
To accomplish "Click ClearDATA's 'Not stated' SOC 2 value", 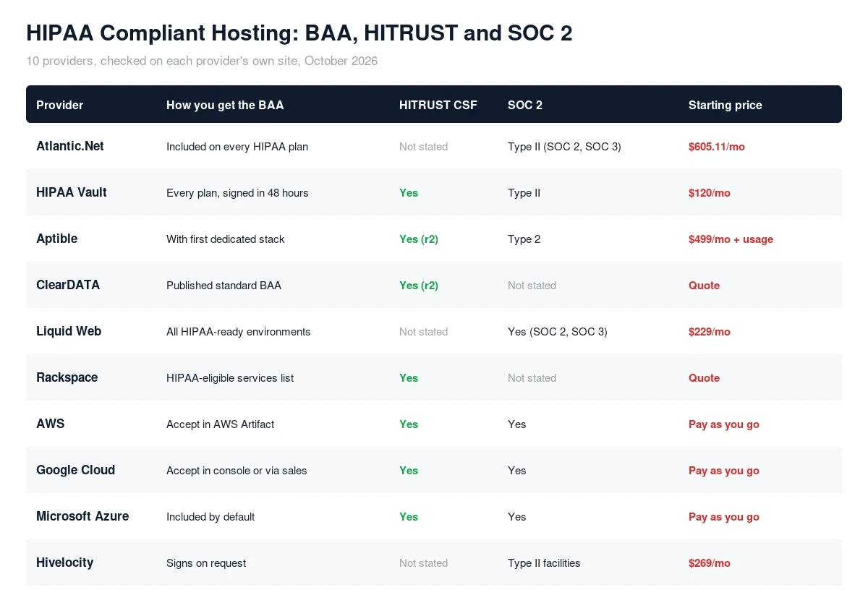I will 532,286.
